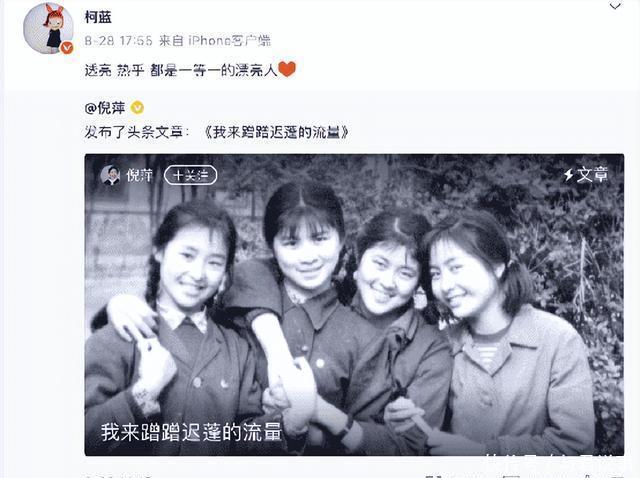The width and height of the screenshot is (640, 478).
Task: Click the 倪萍 name inside the article card
Action: pyautogui.click(x=139, y=176)
